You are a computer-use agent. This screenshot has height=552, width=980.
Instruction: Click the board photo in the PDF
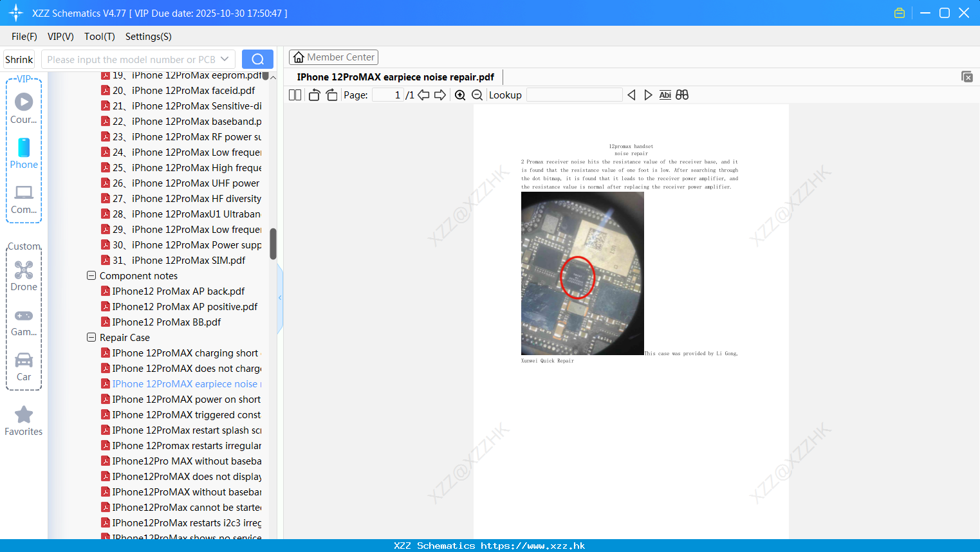click(x=582, y=273)
